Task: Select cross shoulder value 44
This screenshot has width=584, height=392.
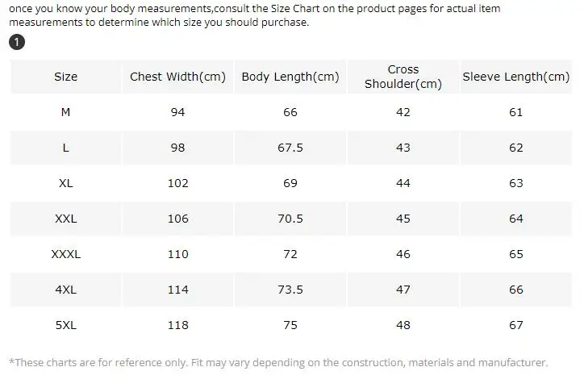Action: point(403,183)
